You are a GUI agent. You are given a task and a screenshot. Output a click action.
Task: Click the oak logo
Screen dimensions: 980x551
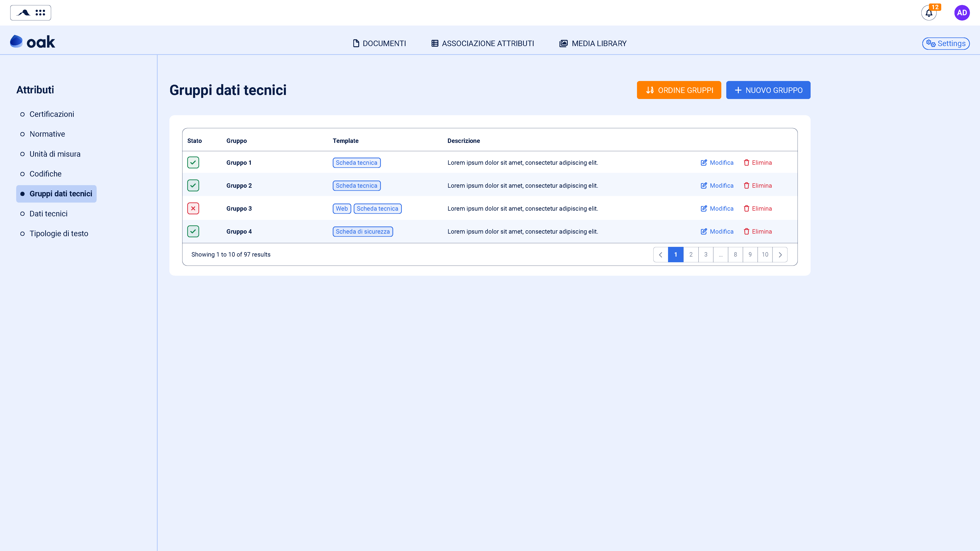[32, 42]
